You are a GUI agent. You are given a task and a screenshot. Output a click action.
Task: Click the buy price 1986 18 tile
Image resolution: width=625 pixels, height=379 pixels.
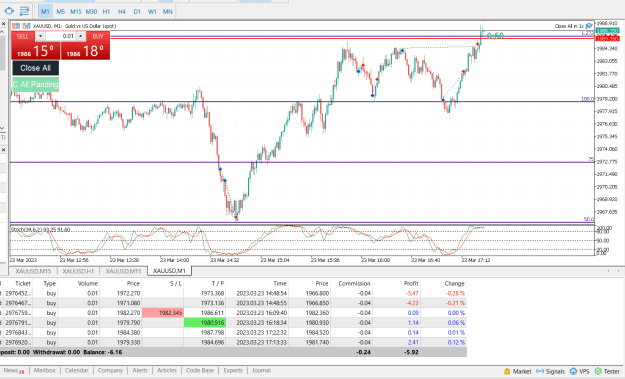click(85, 51)
